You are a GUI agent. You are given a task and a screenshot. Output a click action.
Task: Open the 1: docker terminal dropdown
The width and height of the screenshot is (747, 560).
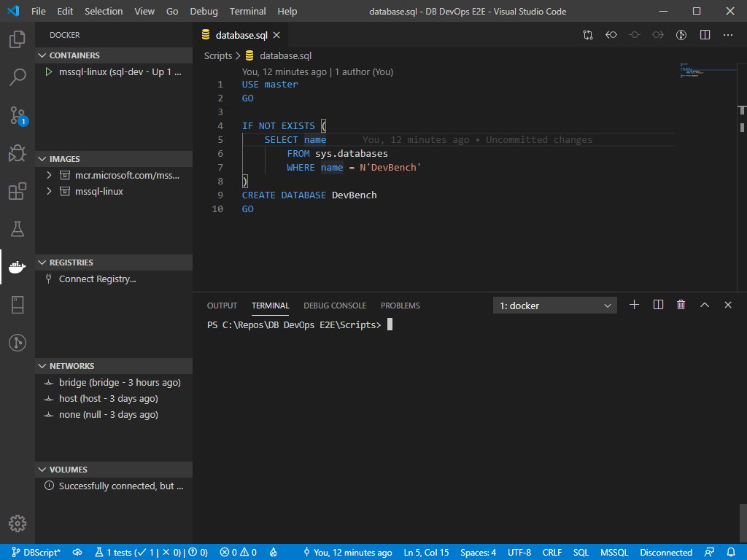[x=555, y=306]
